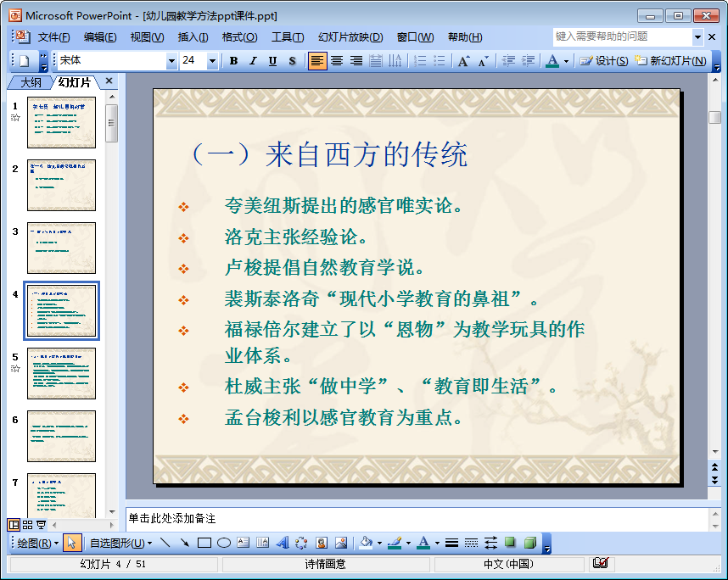Image resolution: width=728 pixels, height=580 pixels.
Task: Open the 编辑(E) menu
Action: click(x=100, y=37)
